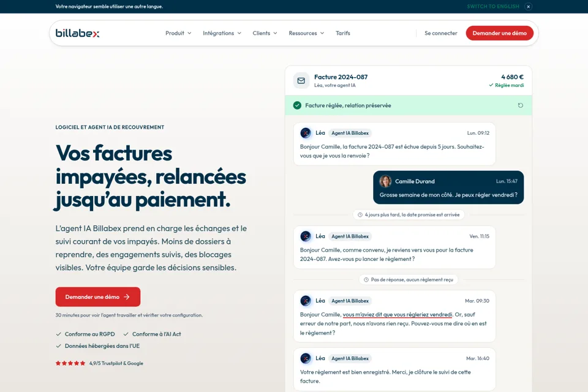Click Camille Durand's message bubble
588x392 pixels.
pyautogui.click(x=448, y=187)
